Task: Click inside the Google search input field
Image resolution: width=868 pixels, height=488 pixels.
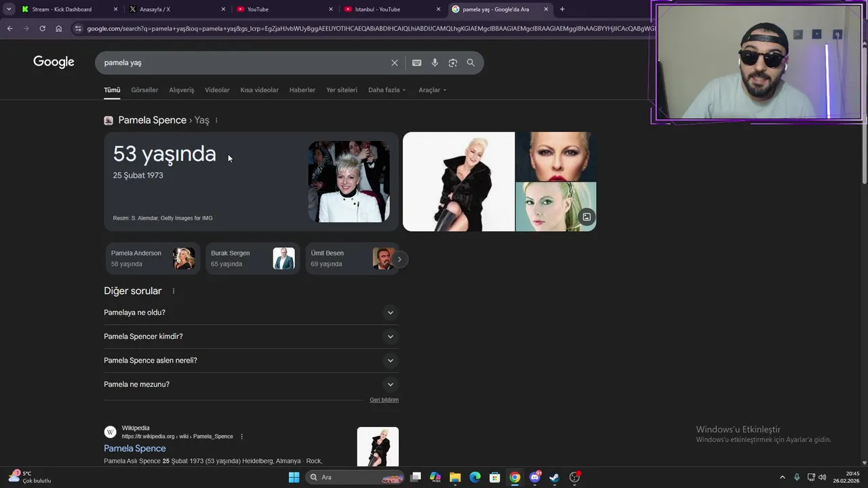Action: (244, 62)
